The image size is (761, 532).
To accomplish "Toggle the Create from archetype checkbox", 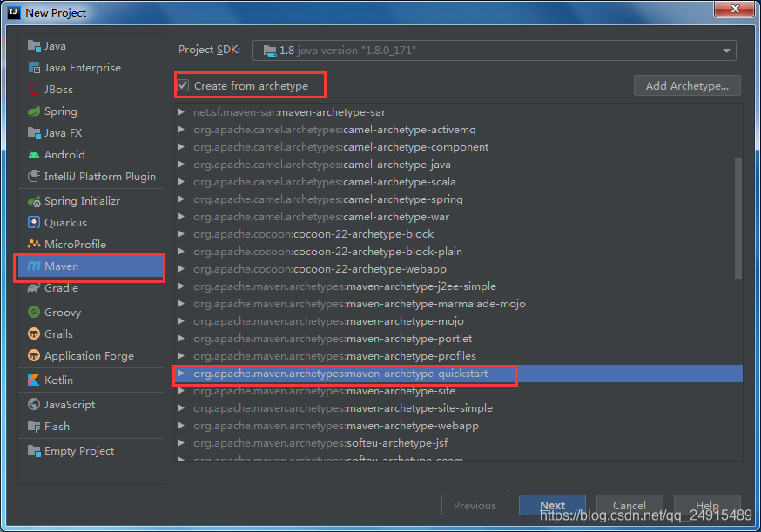I will click(x=183, y=85).
